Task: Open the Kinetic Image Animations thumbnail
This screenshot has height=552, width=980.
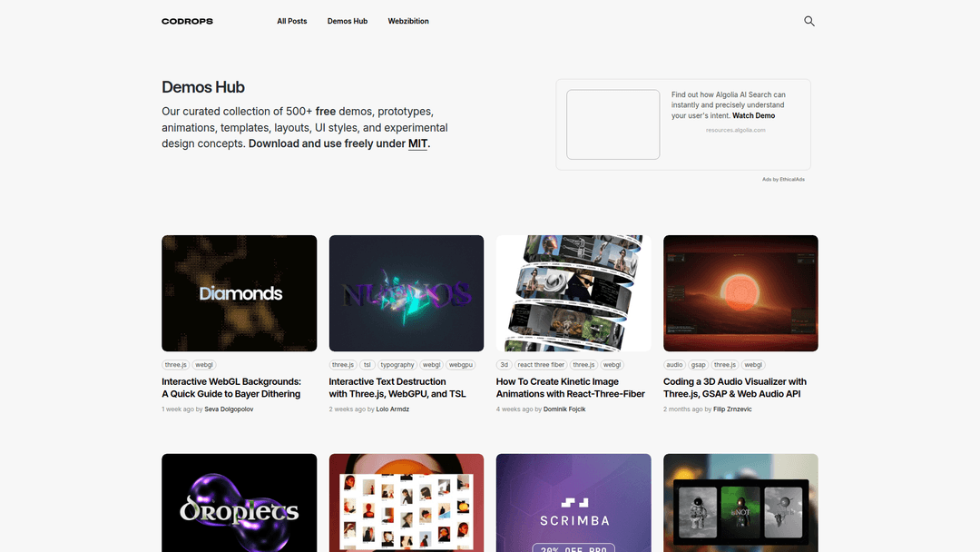Action: click(x=573, y=293)
